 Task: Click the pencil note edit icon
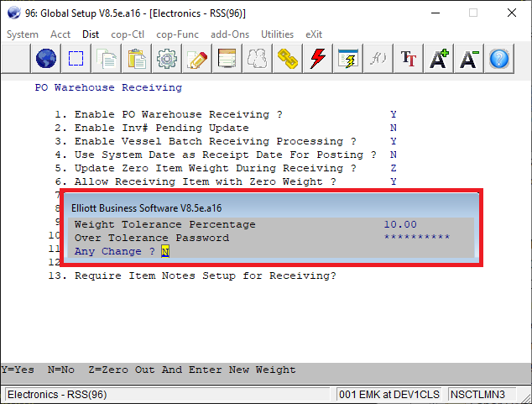pos(197,59)
